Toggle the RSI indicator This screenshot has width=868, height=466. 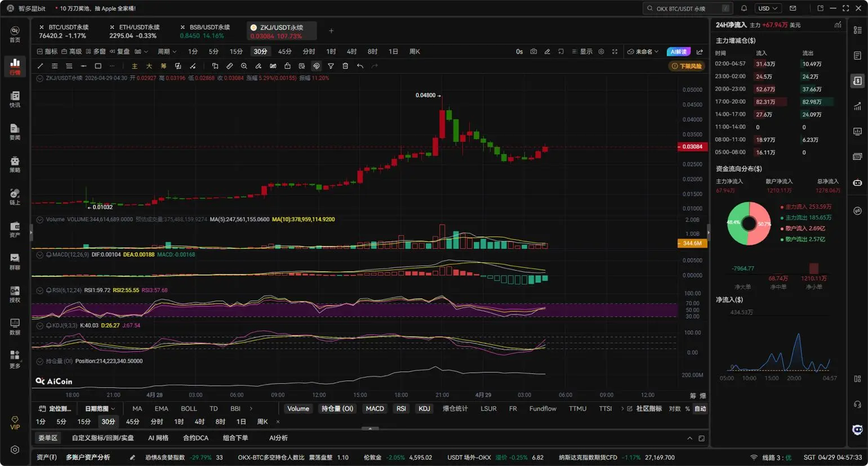pyautogui.click(x=401, y=409)
